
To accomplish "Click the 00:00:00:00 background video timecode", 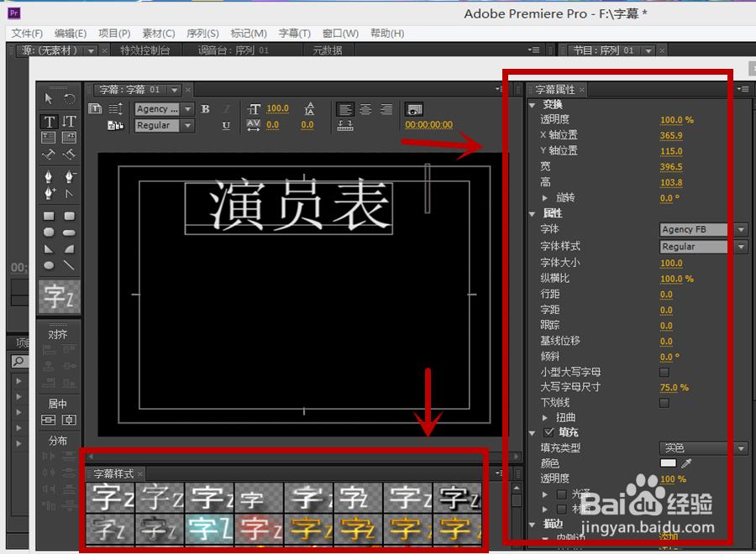I will 428,125.
